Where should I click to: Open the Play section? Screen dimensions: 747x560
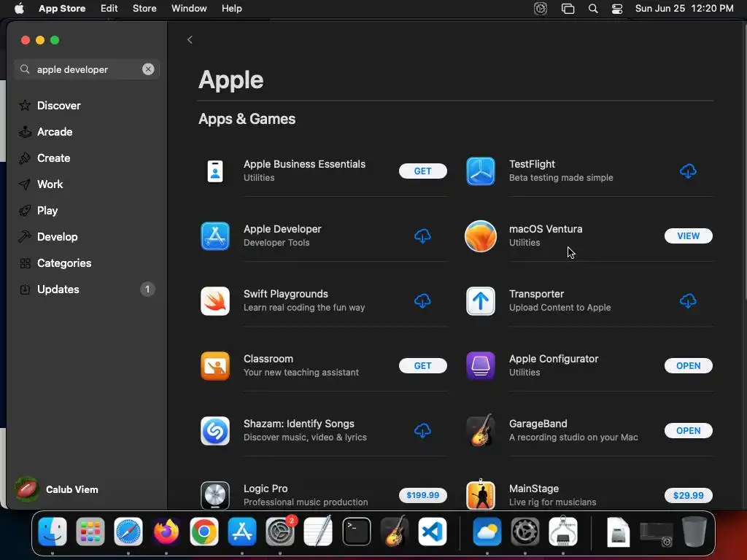point(86,210)
